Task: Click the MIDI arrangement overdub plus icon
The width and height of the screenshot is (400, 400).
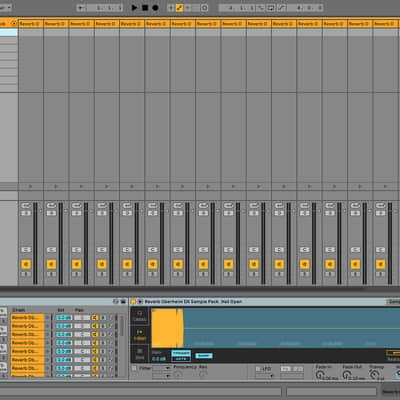Action: tap(171, 8)
